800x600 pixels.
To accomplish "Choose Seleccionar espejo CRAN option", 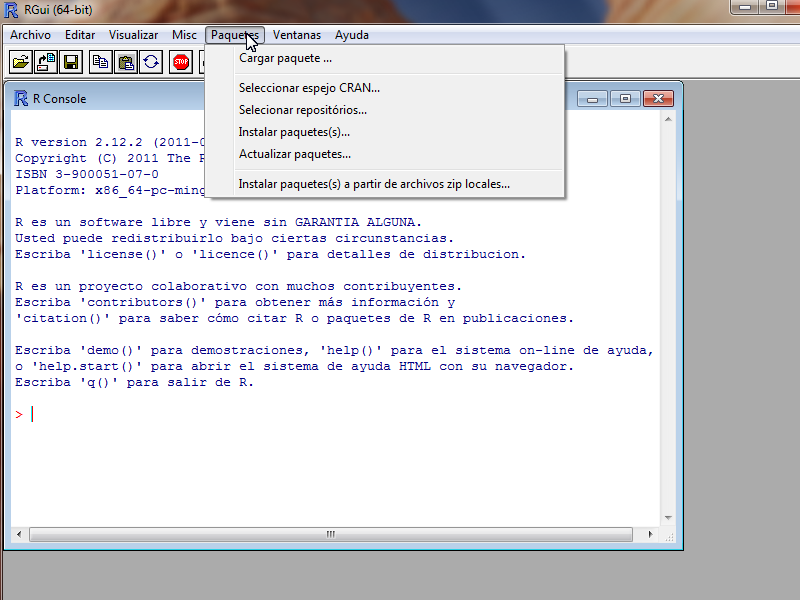I will pyautogui.click(x=385, y=88).
